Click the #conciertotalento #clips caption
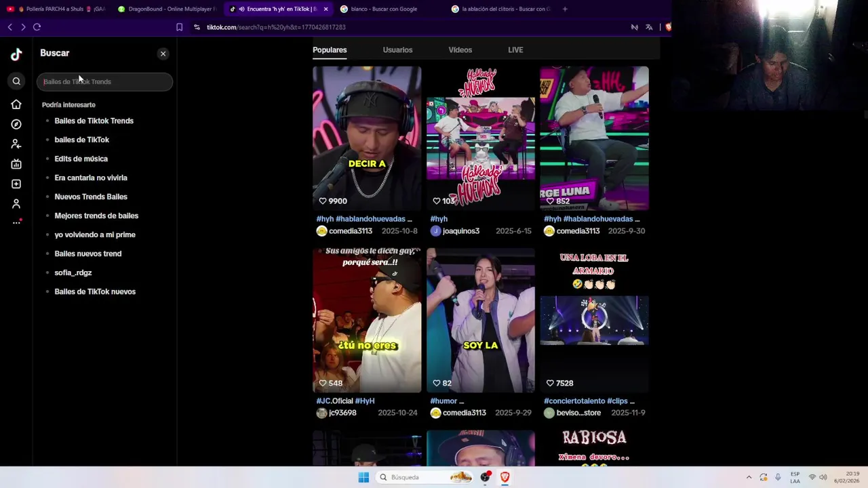This screenshot has height=488, width=868. click(x=589, y=401)
